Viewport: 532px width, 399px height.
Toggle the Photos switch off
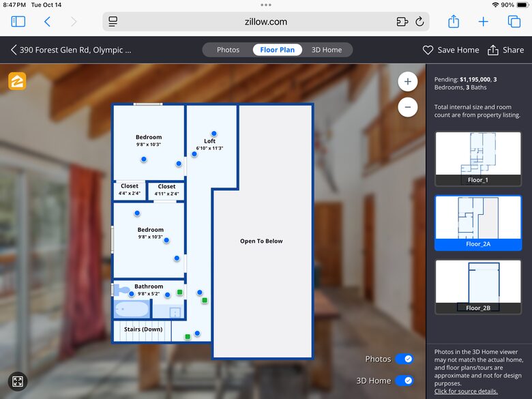click(404, 359)
